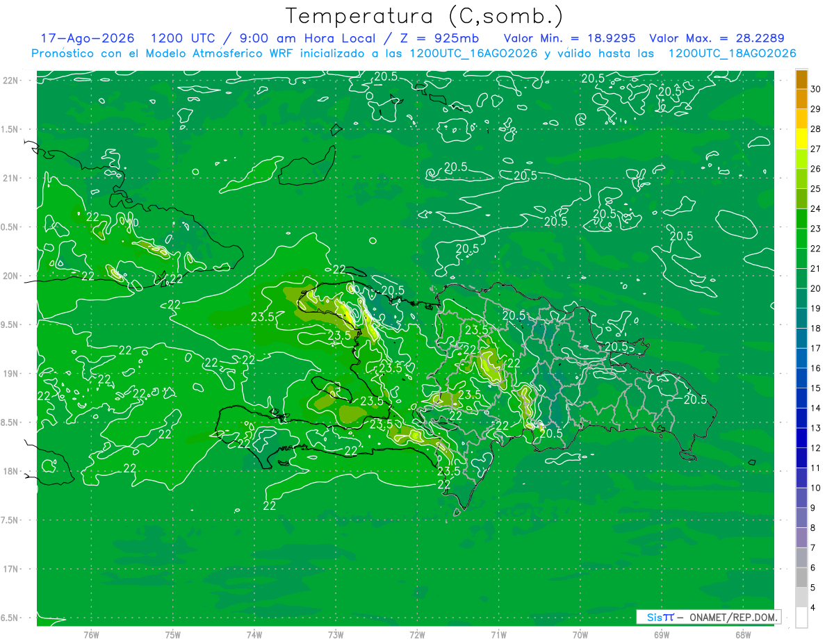This screenshot has width=834, height=644.
Task: Click the title "Temperatura (C,somb.)"
Action: [424, 15]
